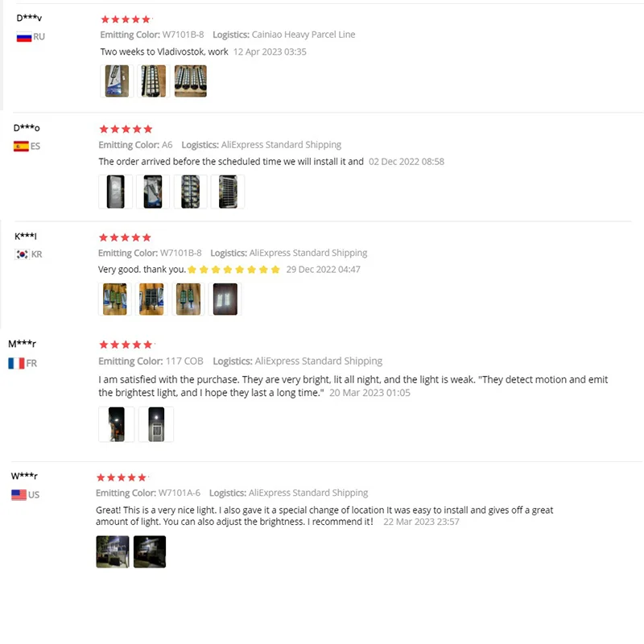View second photo in K***l's review
The image size is (644, 644).
[151, 299]
